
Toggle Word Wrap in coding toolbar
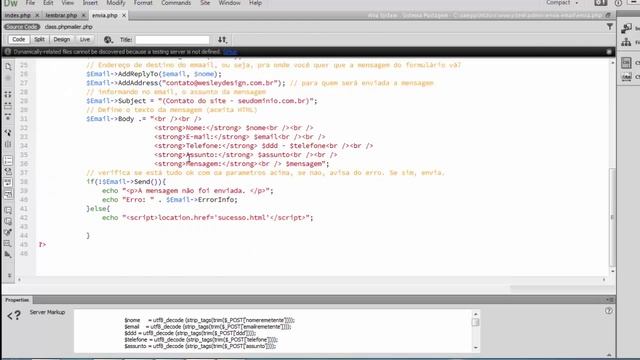[x=8, y=182]
